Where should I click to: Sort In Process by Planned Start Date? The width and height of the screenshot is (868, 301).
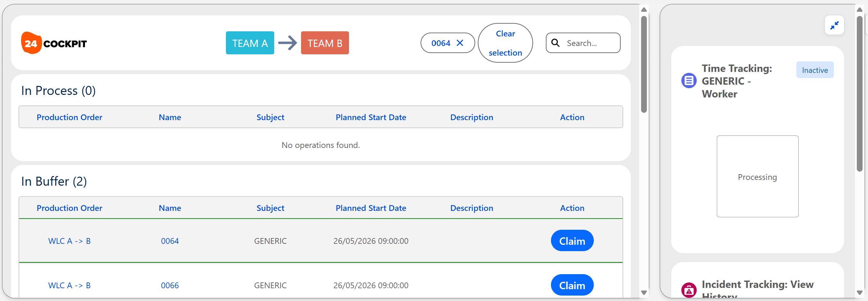coord(371,117)
